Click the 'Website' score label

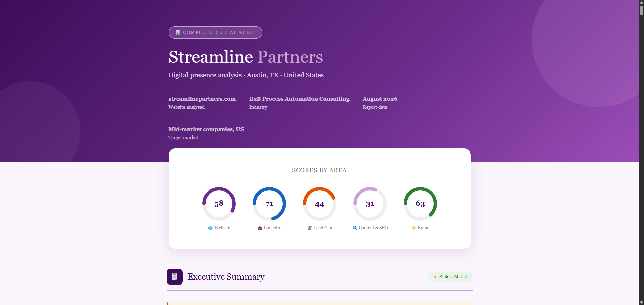222,228
